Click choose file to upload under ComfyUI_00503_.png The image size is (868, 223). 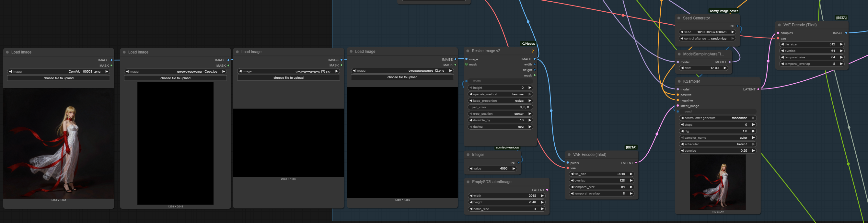[59, 78]
